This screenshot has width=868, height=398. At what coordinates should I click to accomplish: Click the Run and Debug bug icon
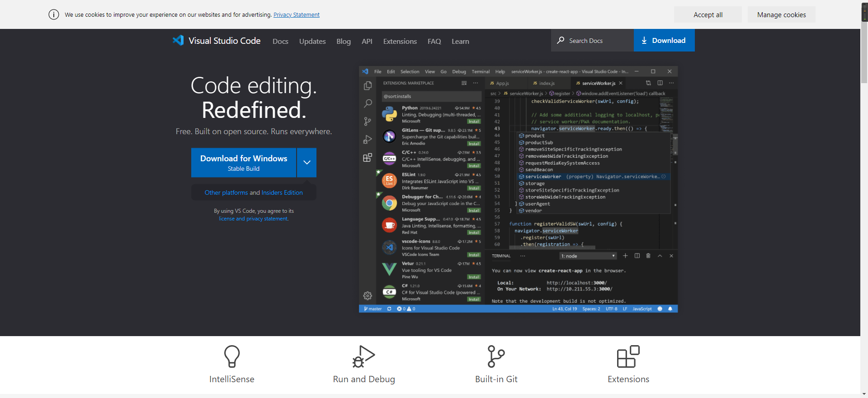364,356
